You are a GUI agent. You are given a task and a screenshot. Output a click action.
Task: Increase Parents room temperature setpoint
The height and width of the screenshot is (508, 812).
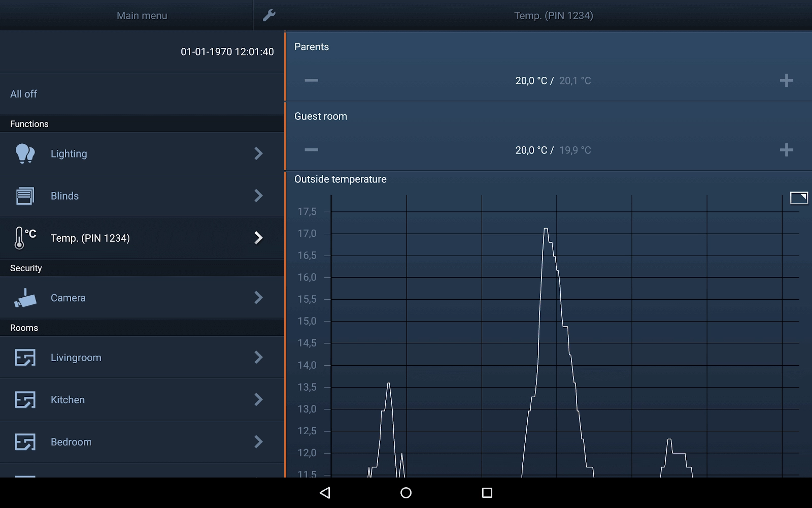pyautogui.click(x=786, y=80)
